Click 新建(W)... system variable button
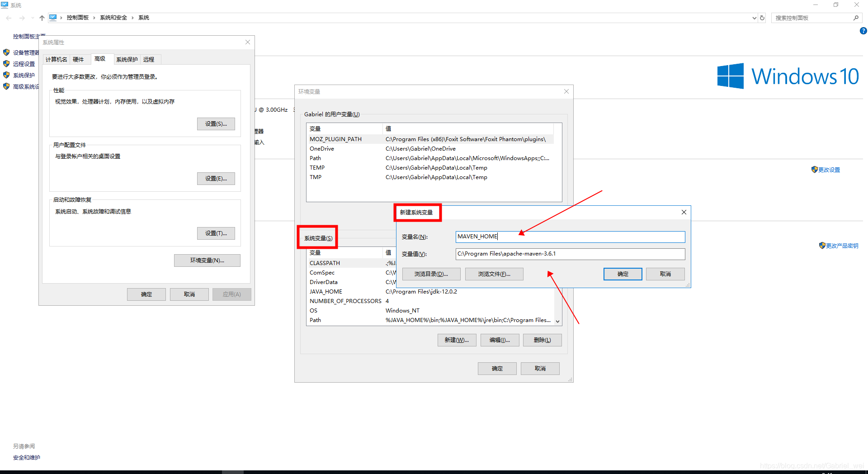 [x=457, y=340]
